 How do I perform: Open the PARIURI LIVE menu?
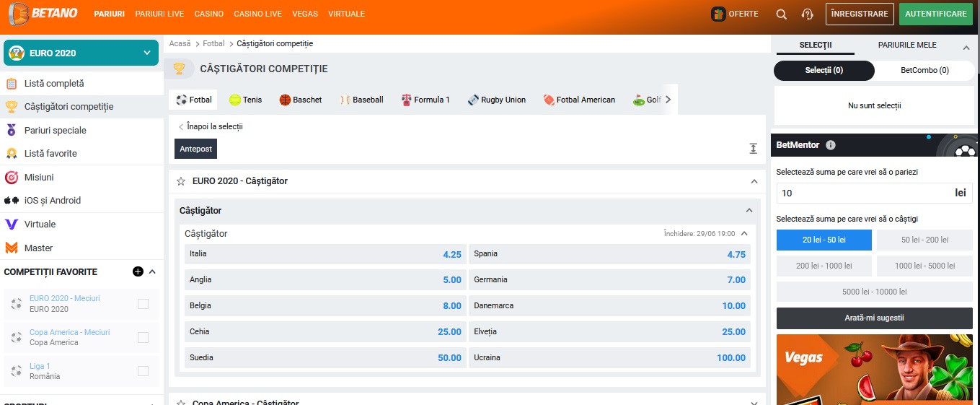(159, 14)
